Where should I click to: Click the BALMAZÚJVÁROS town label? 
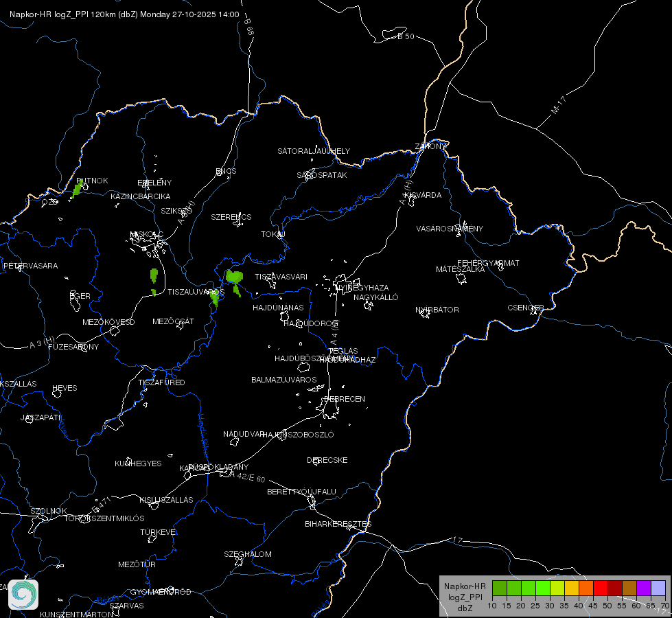pos(284,380)
